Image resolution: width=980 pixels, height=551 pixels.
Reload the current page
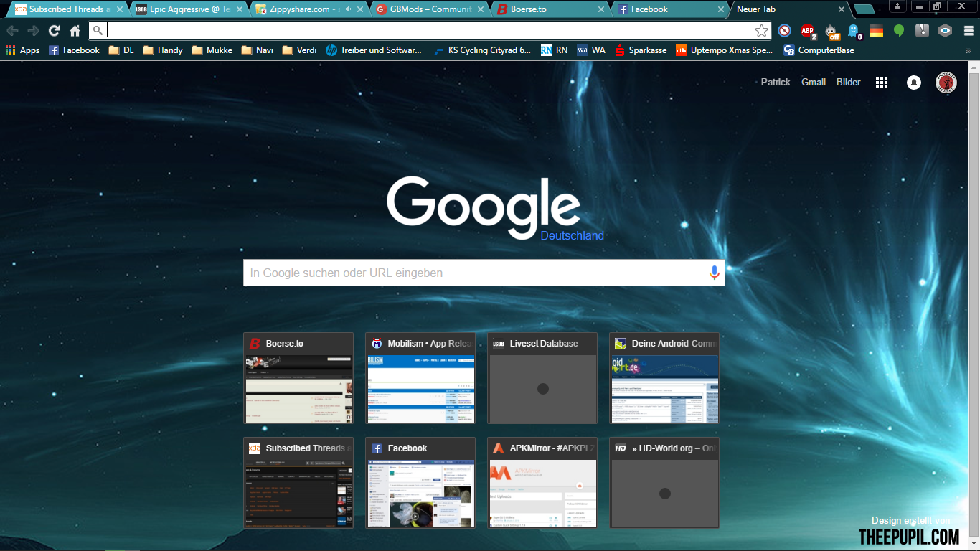coord(54,31)
